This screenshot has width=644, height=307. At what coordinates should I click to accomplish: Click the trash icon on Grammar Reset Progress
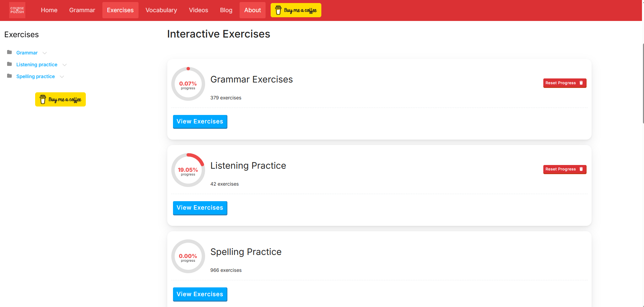point(581,83)
